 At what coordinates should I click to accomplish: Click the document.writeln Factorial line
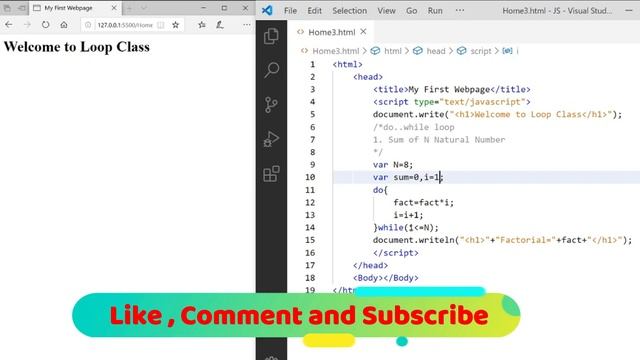[x=502, y=240]
